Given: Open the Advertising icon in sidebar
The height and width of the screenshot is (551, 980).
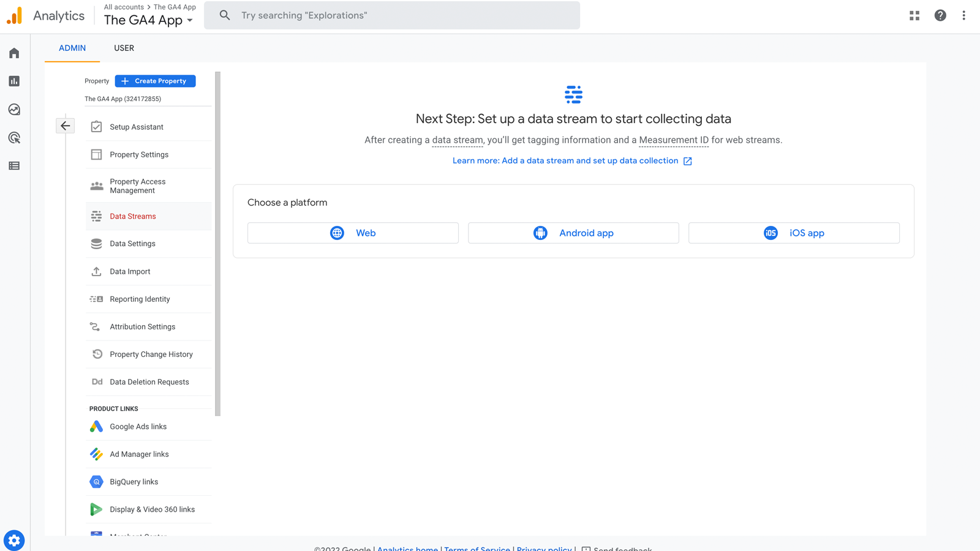Looking at the screenshot, I should pyautogui.click(x=14, y=138).
